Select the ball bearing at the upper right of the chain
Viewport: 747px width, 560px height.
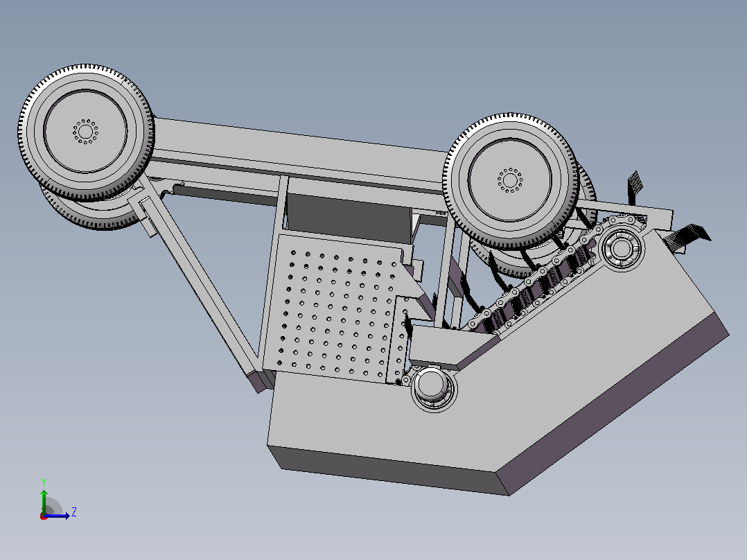pyautogui.click(x=621, y=248)
